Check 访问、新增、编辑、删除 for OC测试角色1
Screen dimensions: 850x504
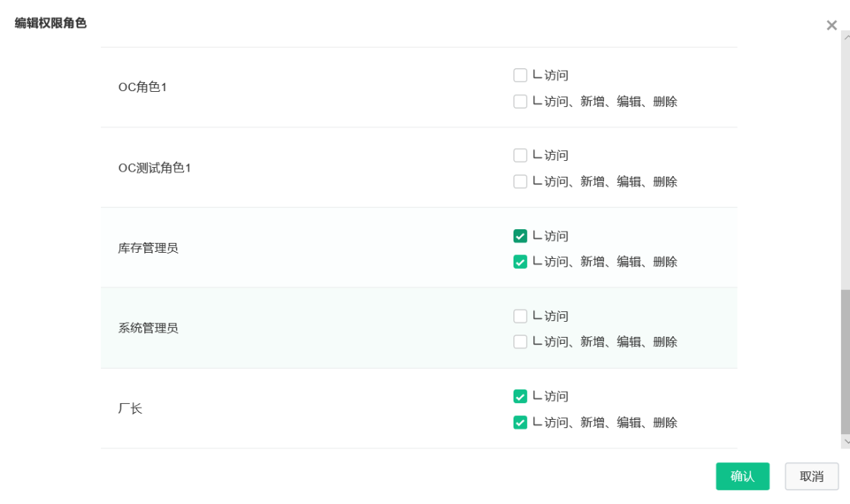tap(520, 181)
